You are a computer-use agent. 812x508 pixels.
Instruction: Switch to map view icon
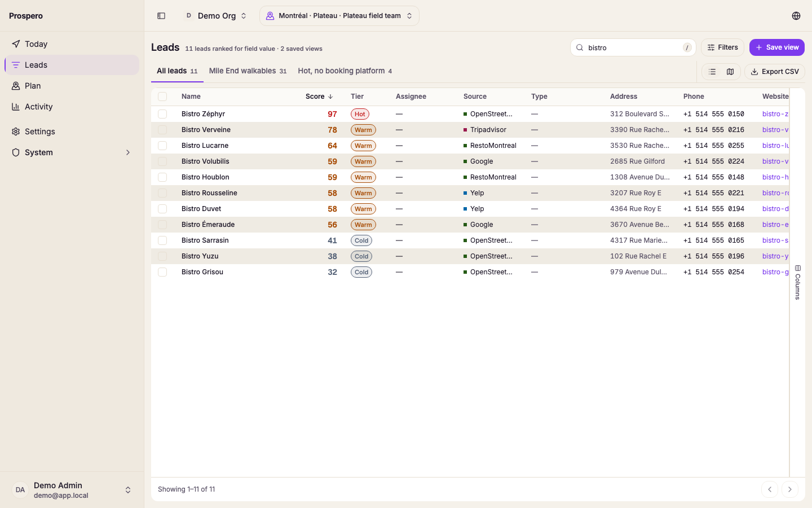pos(730,72)
